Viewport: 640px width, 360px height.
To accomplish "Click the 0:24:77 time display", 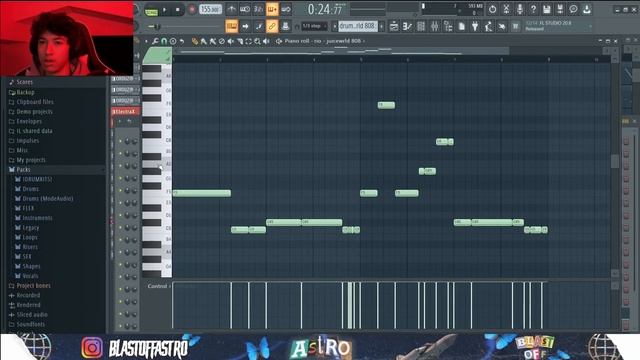I will pos(325,9).
